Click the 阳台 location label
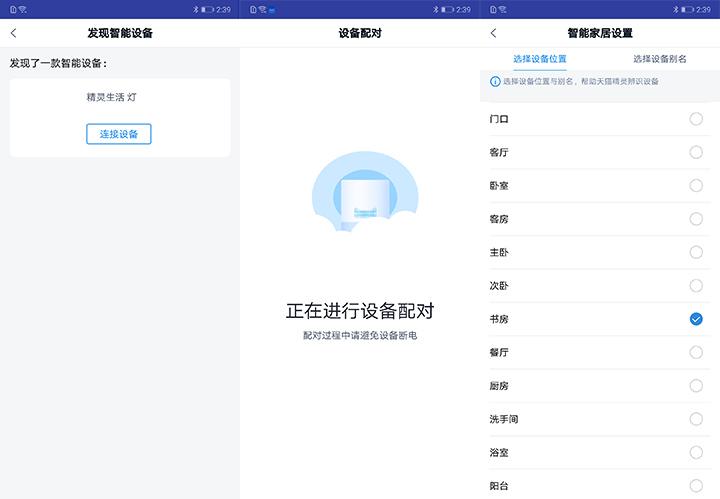 pos(499,486)
